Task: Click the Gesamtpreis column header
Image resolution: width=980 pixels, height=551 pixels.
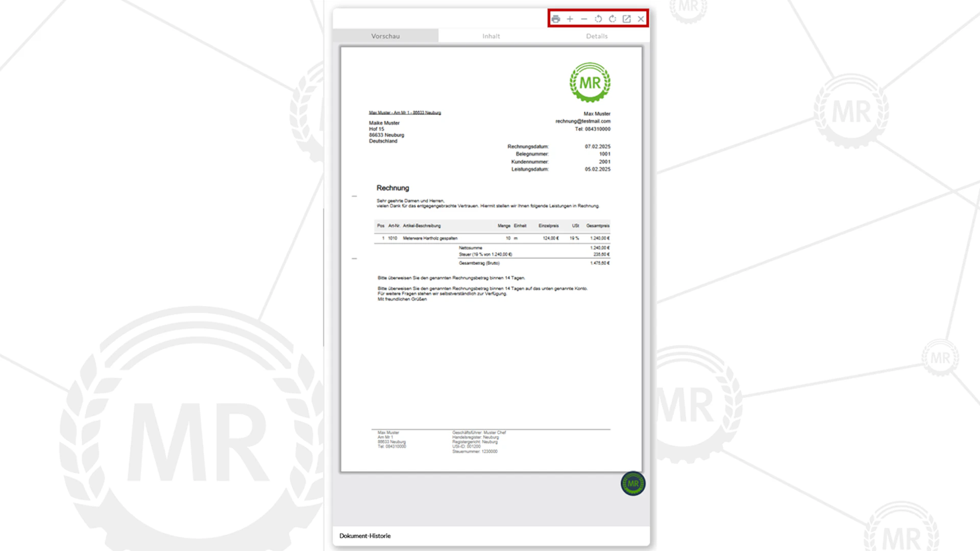Action: [598, 226]
